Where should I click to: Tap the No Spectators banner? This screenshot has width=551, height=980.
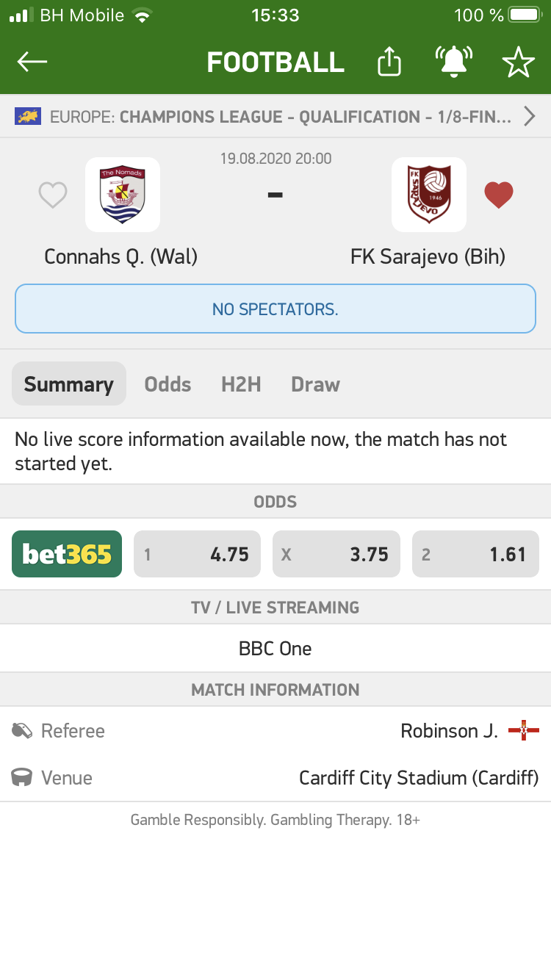point(275,309)
